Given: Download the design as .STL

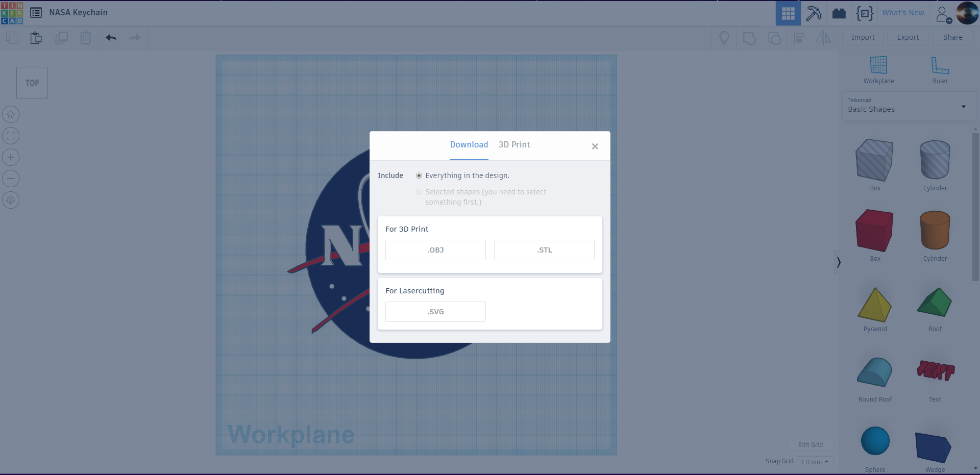Looking at the screenshot, I should 544,250.
